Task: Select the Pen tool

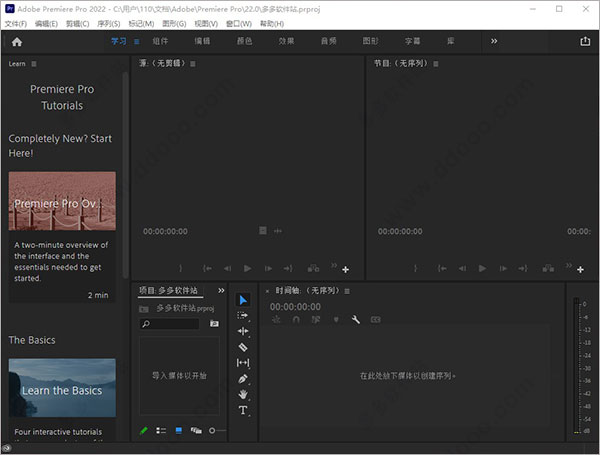Action: click(243, 379)
